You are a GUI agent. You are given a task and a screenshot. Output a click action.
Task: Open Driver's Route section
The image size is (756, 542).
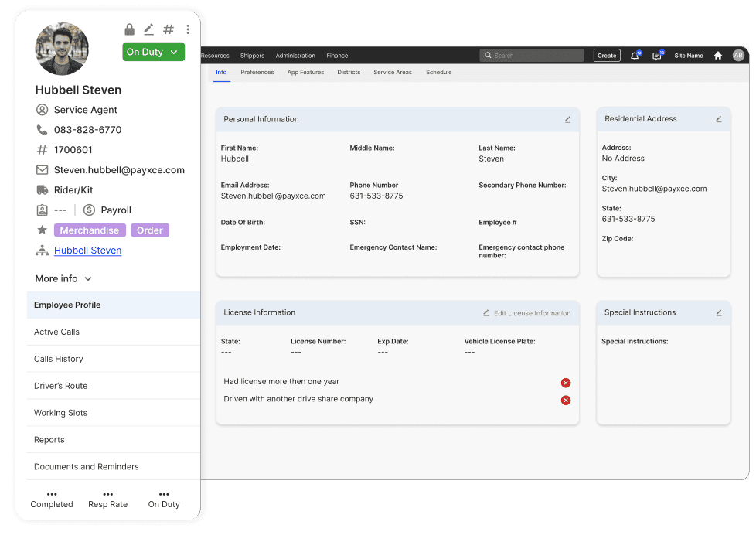[114, 386]
